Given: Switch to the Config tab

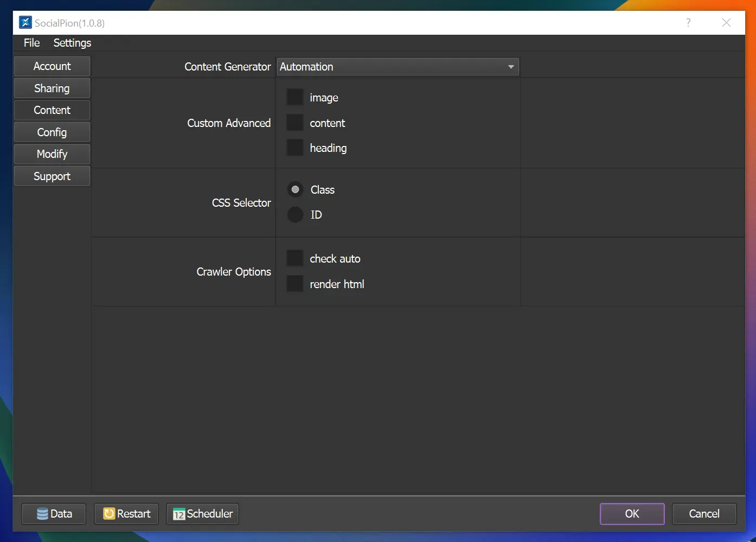Looking at the screenshot, I should 52,132.
